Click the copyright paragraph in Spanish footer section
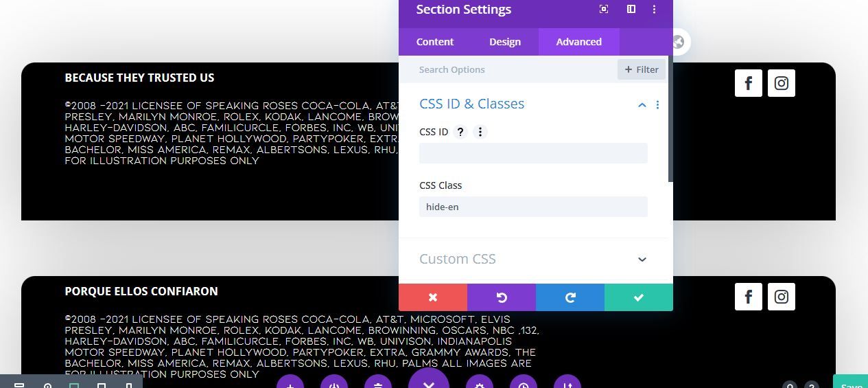This screenshot has width=868, height=388. [x=301, y=347]
